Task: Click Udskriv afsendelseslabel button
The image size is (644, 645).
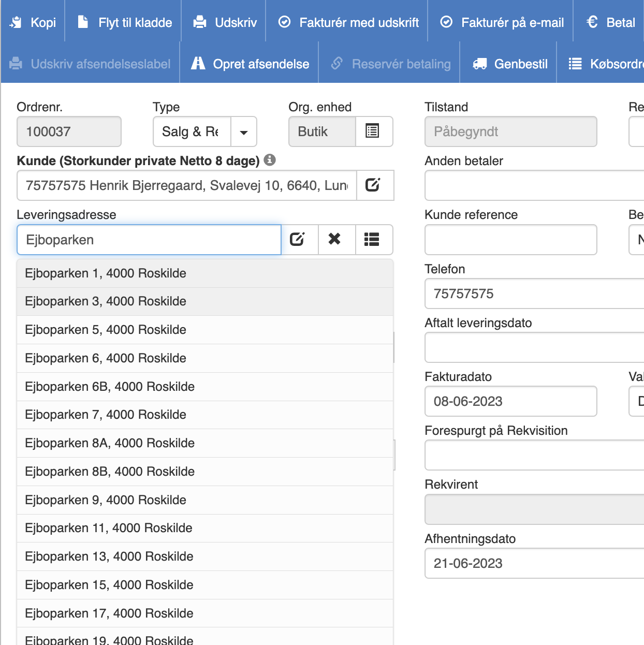Action: pyautogui.click(x=90, y=64)
